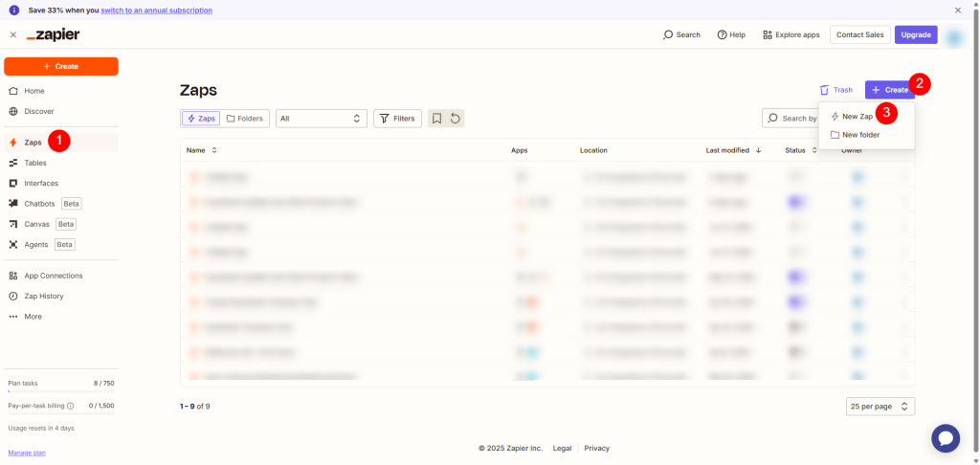Image resolution: width=980 pixels, height=465 pixels.
Task: Open the chat support bubble icon
Action: pos(946,438)
